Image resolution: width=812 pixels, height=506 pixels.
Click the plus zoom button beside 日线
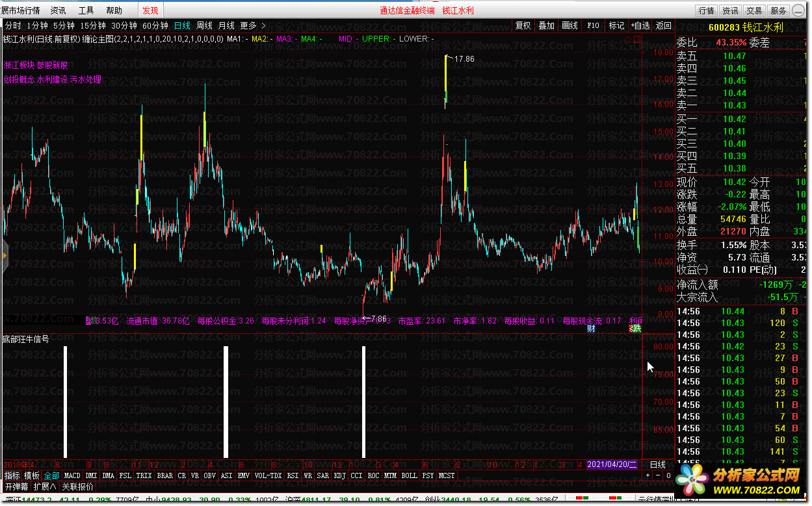click(648, 475)
